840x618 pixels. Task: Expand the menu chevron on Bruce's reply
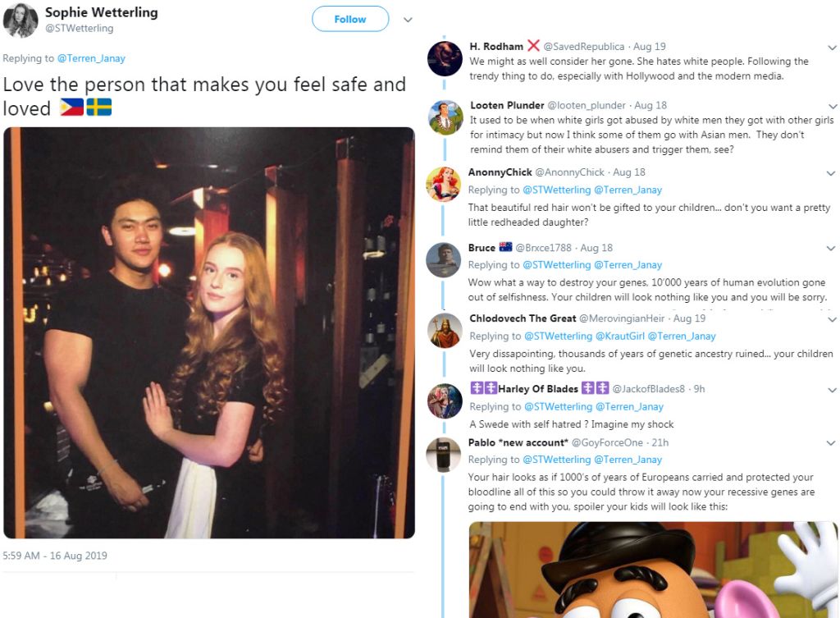pyautogui.click(x=831, y=248)
